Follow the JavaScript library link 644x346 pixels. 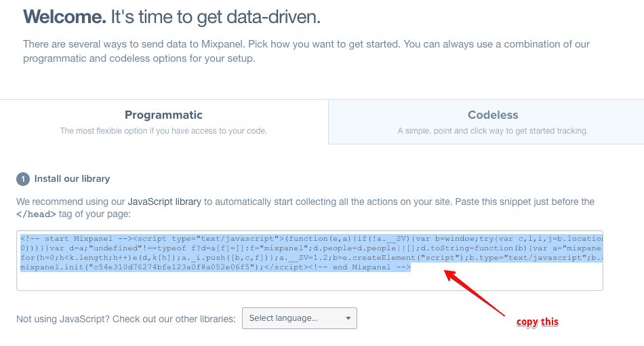(165, 201)
